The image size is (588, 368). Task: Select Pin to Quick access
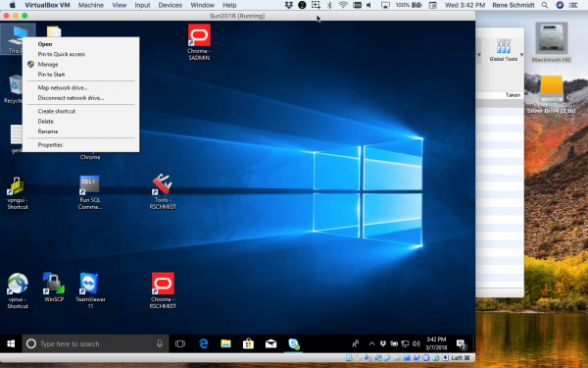pyautogui.click(x=61, y=54)
